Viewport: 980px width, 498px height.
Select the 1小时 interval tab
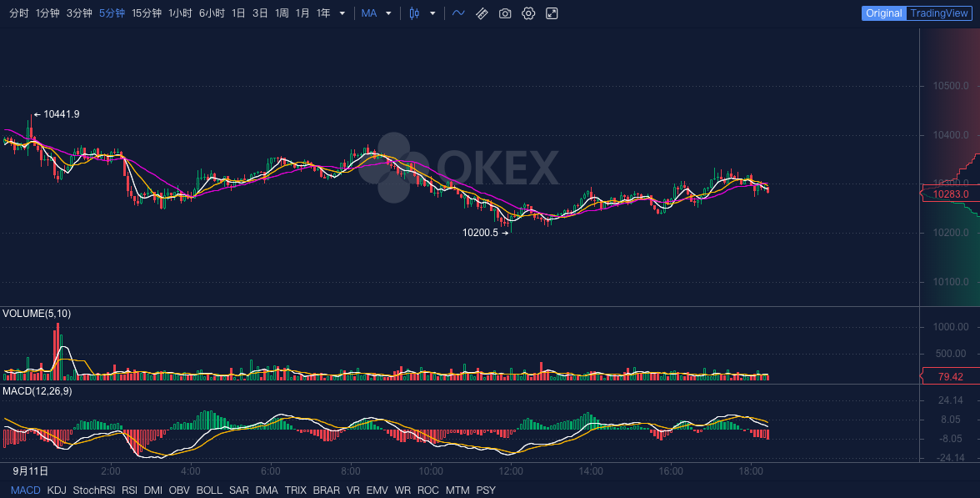pyautogui.click(x=180, y=13)
